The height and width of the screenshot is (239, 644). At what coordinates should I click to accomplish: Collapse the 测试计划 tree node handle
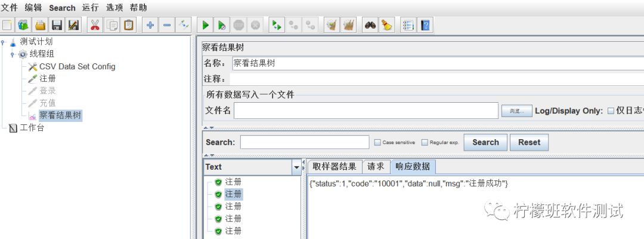pos(3,42)
